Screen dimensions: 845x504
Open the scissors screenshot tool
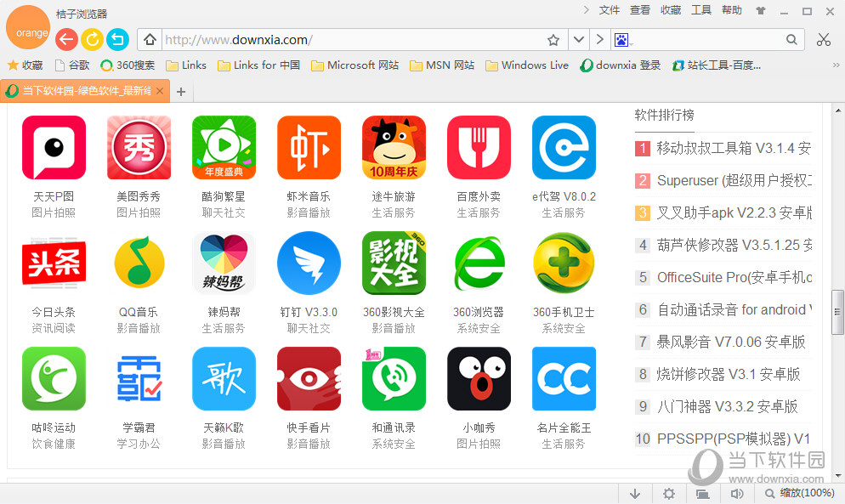[824, 39]
